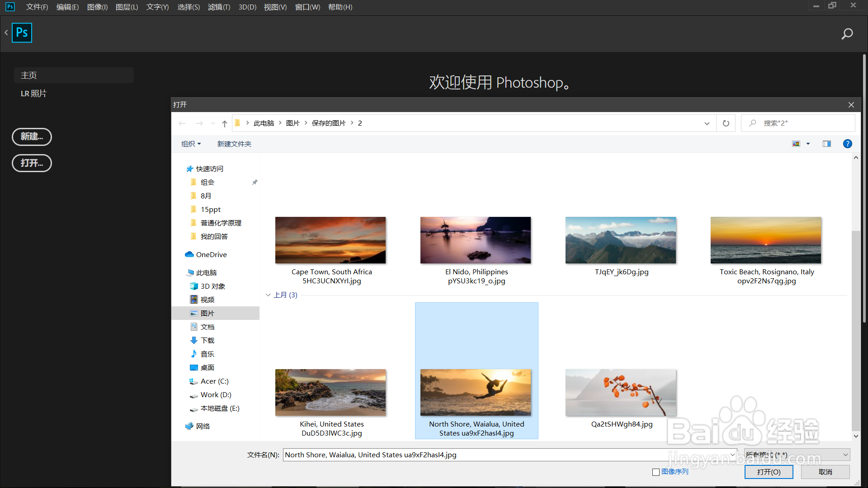The image size is (868, 488).
Task: Collapse the 上月 (3) group
Action: pos(268,295)
